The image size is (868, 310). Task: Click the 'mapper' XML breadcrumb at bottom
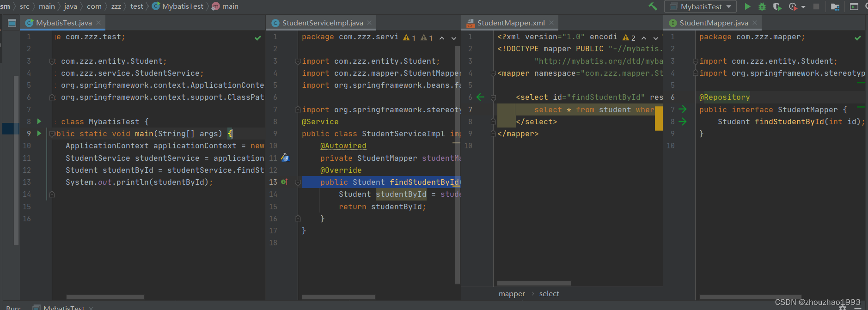coord(512,294)
